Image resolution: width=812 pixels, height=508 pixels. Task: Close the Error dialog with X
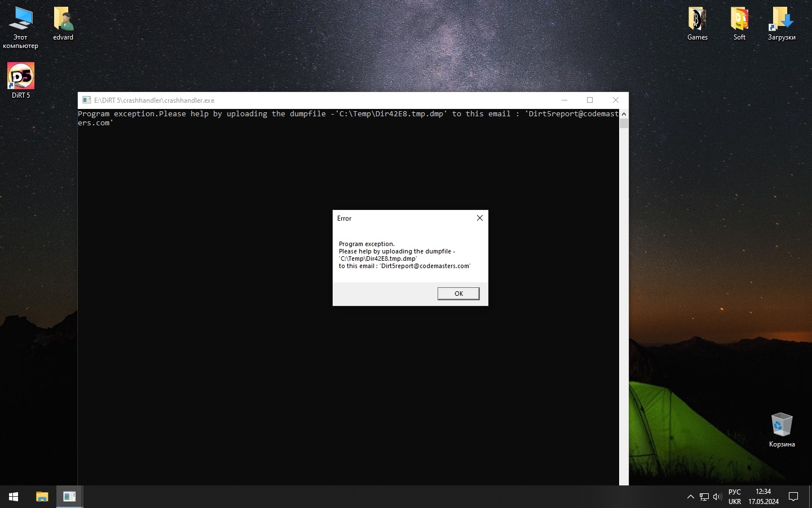click(x=479, y=218)
